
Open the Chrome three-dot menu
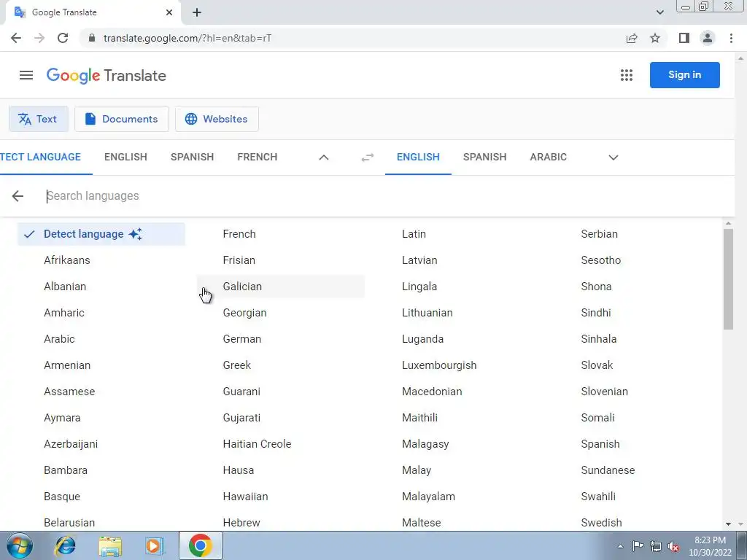[x=731, y=38]
